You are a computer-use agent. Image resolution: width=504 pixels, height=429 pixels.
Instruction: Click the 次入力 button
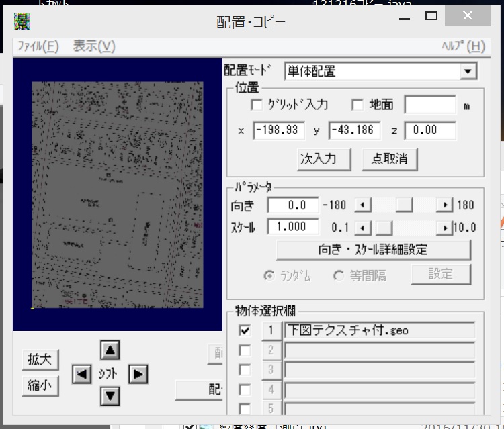[x=324, y=159]
